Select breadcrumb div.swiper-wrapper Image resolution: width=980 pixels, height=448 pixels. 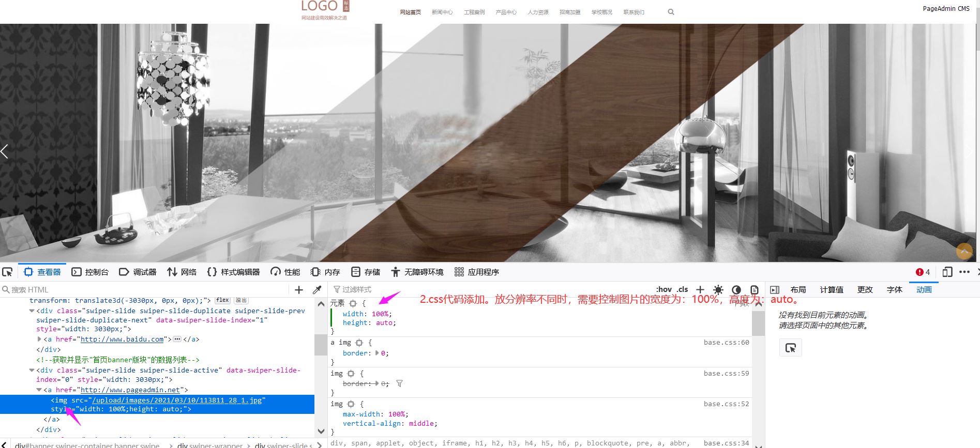click(x=209, y=445)
